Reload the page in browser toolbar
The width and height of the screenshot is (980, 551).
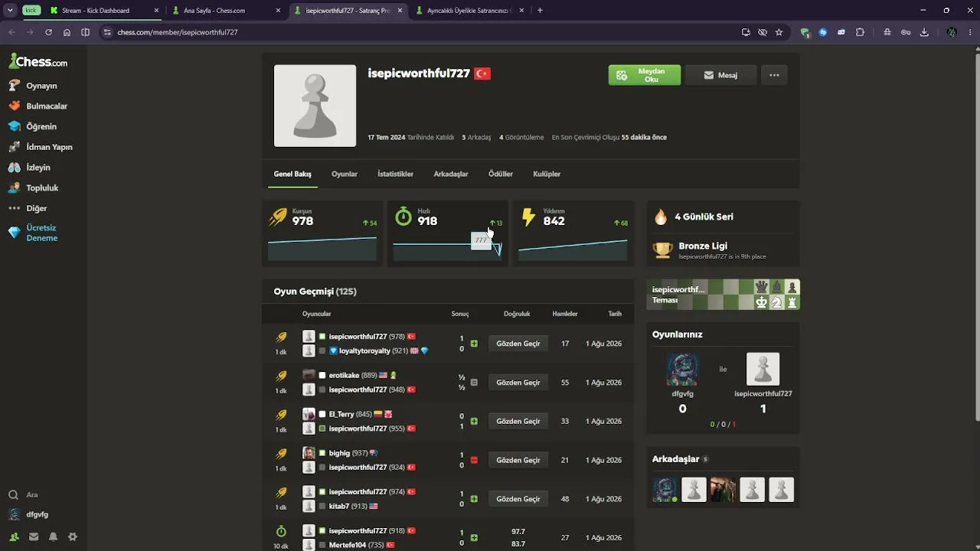point(48,32)
